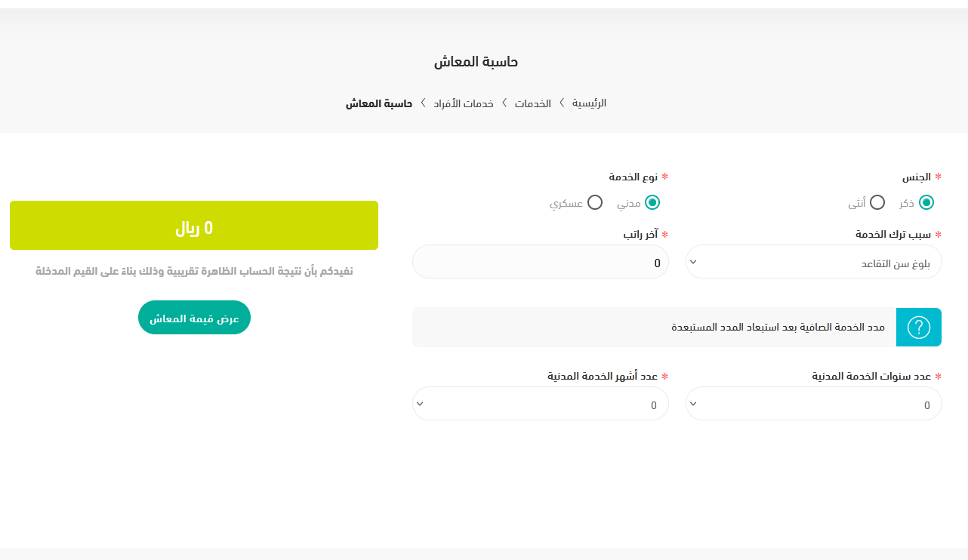The image size is (968, 560).
Task: Click the chevron between الرئيسية and الخدمات
Action: (562, 103)
